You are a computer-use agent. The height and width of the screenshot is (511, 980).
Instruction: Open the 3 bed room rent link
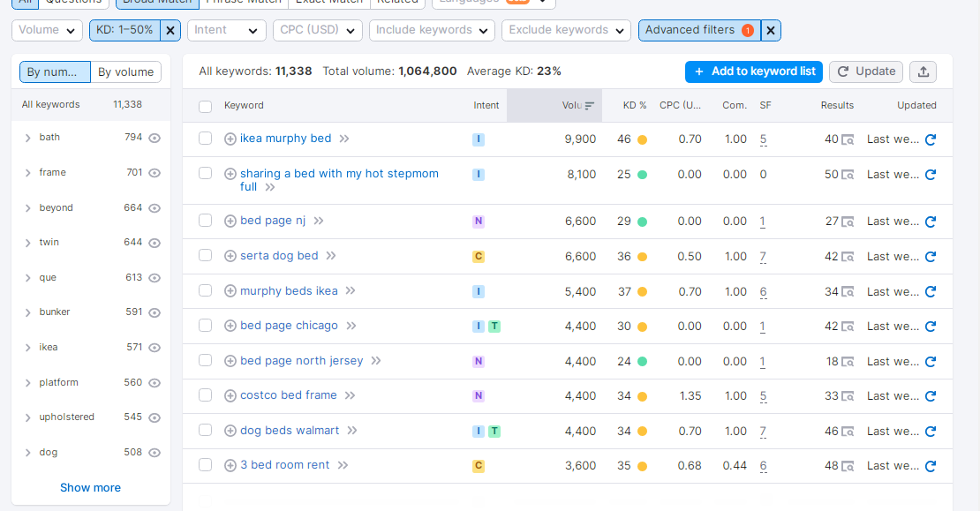point(285,465)
